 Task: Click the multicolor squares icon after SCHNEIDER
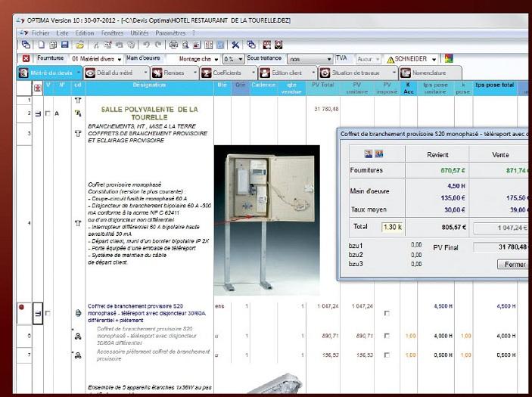[449, 58]
